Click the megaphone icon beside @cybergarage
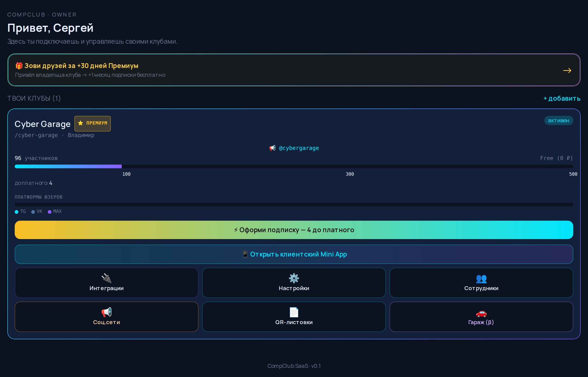This screenshot has width=588, height=377. pos(272,148)
